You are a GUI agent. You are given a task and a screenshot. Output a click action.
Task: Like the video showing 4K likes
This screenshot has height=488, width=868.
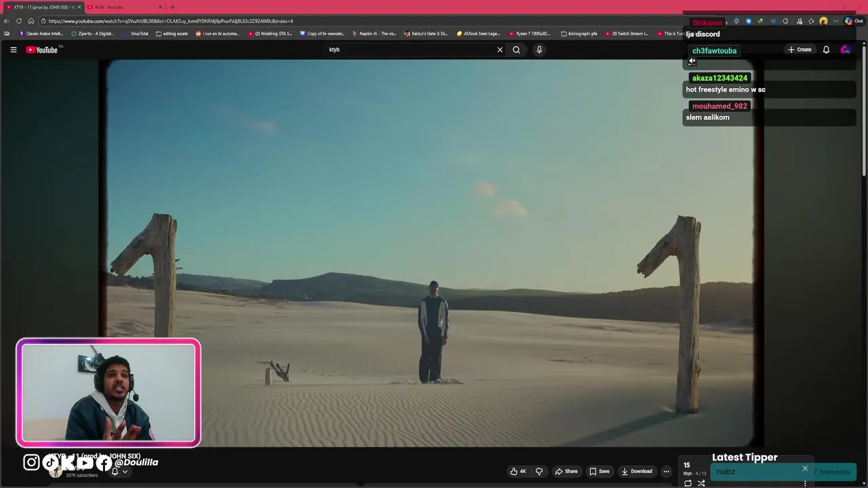pyautogui.click(x=518, y=471)
